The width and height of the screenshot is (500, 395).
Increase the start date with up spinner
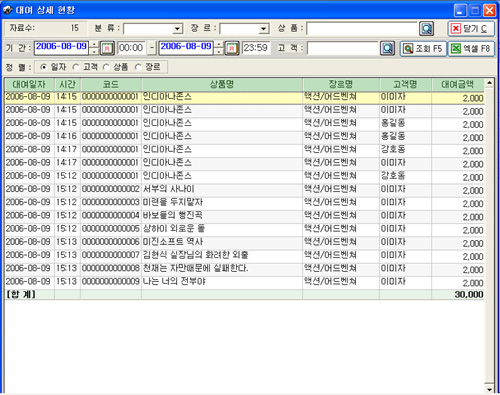point(94,45)
